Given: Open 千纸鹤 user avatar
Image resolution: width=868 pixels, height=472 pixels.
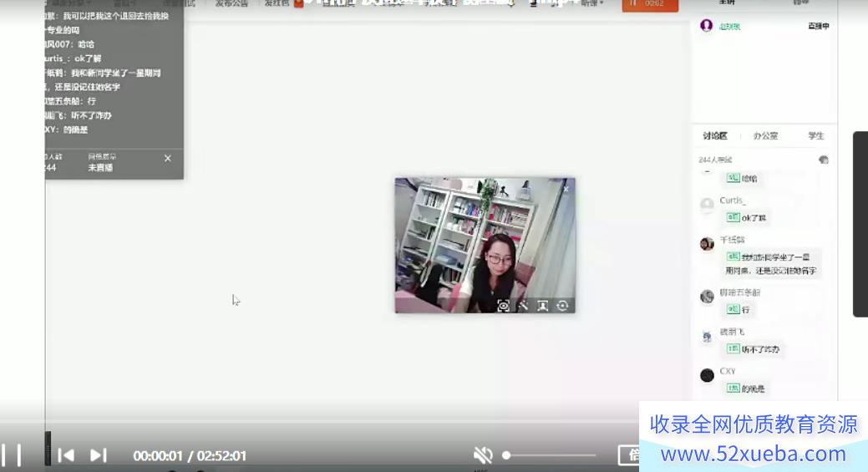Looking at the screenshot, I should [x=707, y=244].
